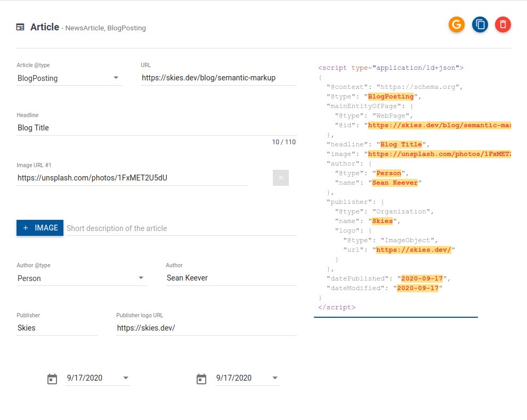Select the NewsArticle, BlogPosting subtitle text
Viewport: 527px width, 420px height.
[105, 28]
